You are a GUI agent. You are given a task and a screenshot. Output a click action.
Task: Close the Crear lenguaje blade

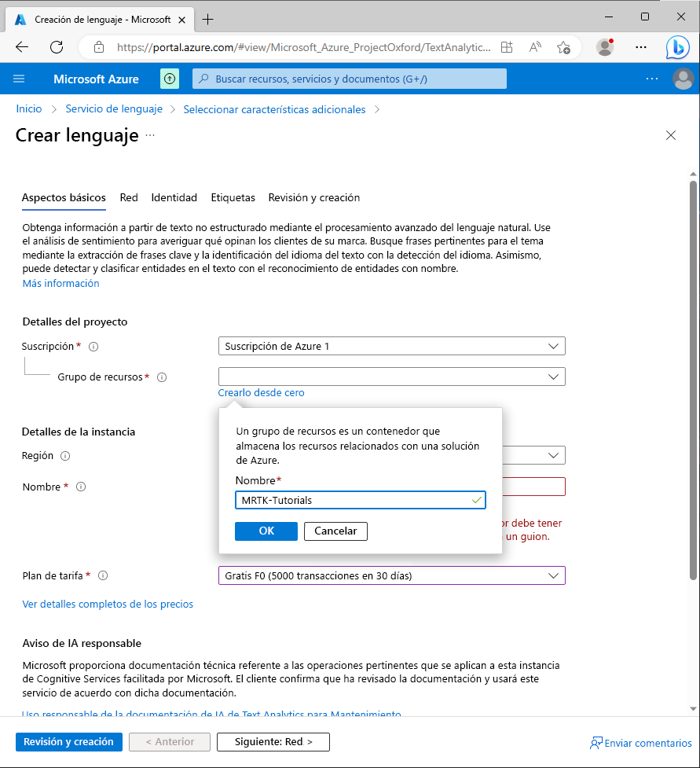671,135
